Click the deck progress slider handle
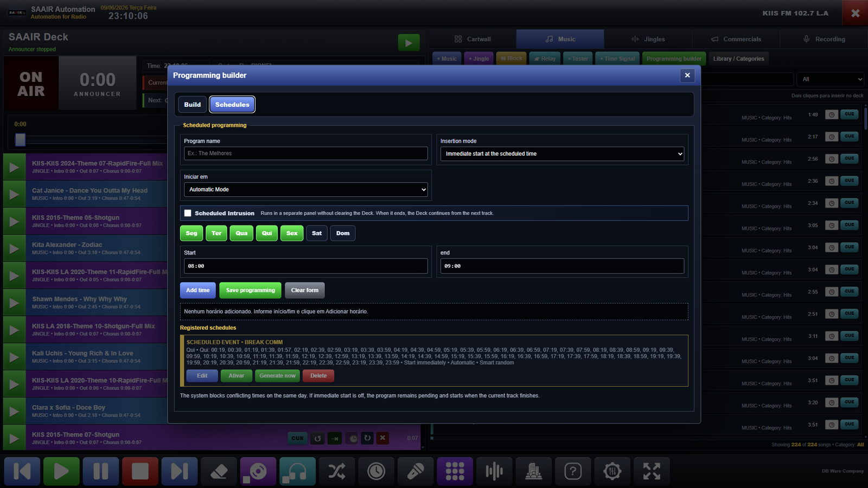The height and width of the screenshot is (488, 868). [20, 140]
